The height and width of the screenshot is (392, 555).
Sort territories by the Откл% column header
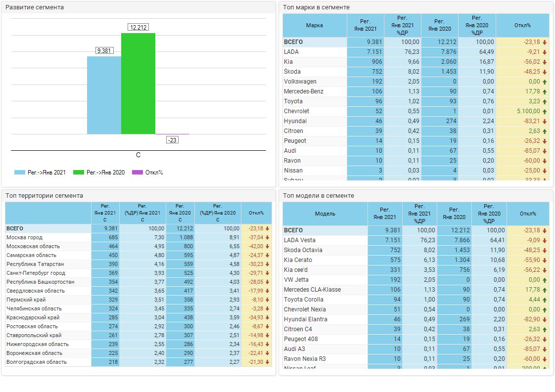256,213
